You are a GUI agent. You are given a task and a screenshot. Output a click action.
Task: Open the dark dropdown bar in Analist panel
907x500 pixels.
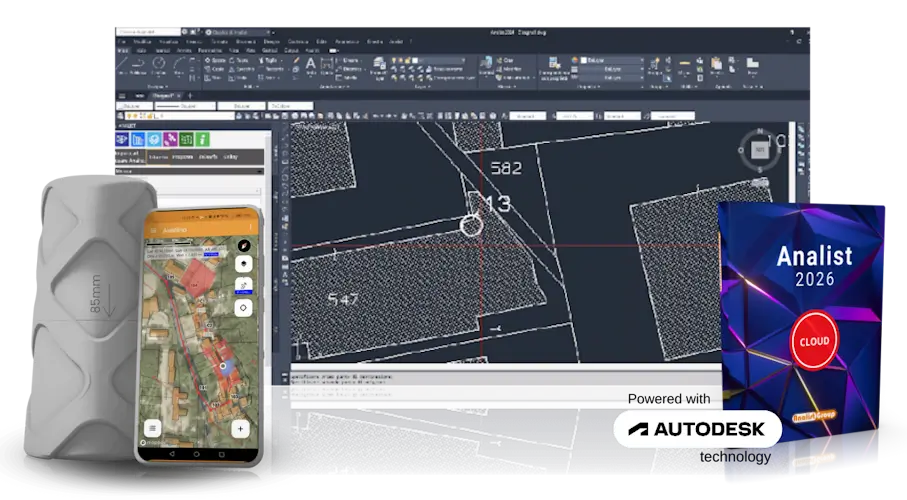coord(189,172)
